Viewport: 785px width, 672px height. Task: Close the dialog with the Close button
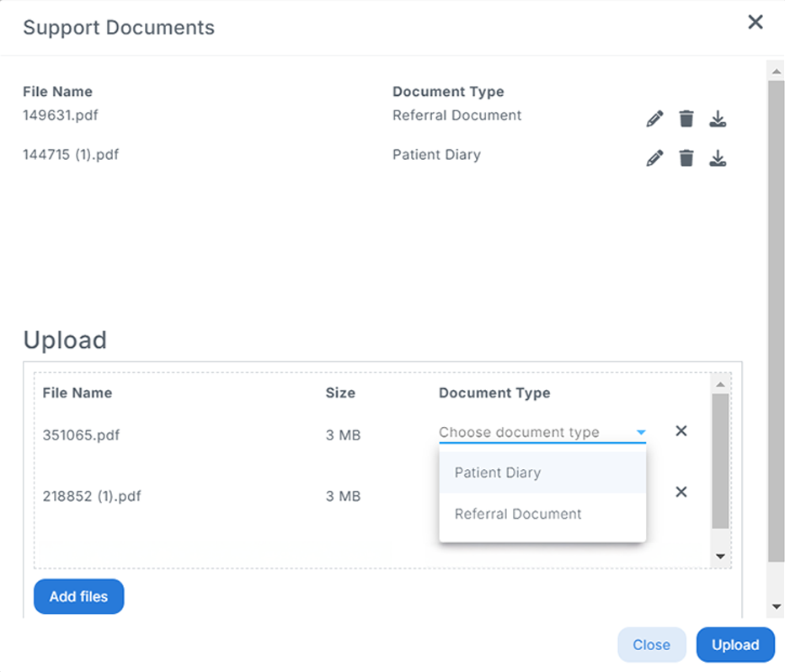651,644
